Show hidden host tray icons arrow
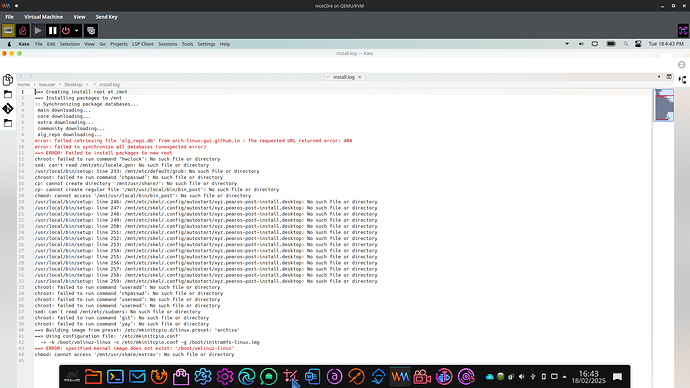Screen dimensions: 690x388 [565, 377]
